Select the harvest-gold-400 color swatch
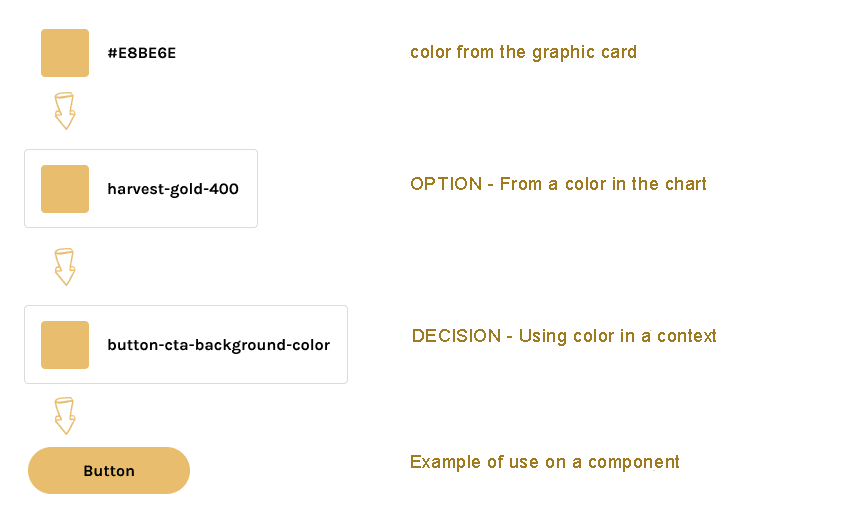 pyautogui.click(x=65, y=189)
